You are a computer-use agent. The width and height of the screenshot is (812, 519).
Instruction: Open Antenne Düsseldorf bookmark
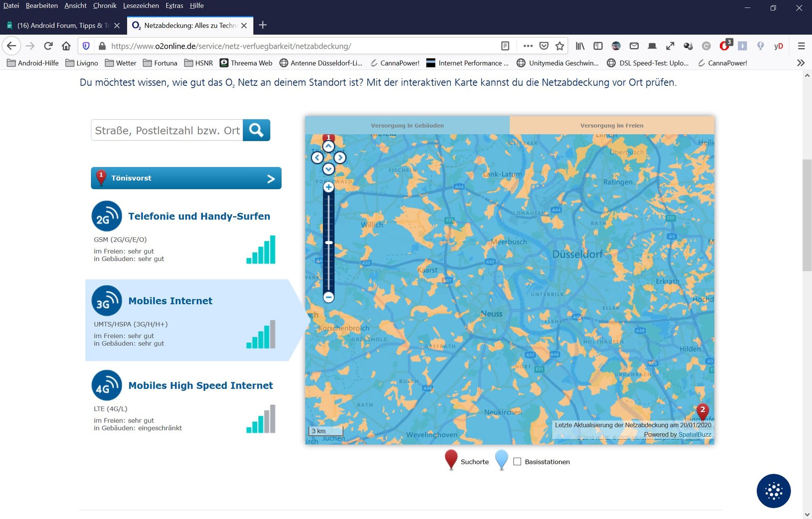321,63
